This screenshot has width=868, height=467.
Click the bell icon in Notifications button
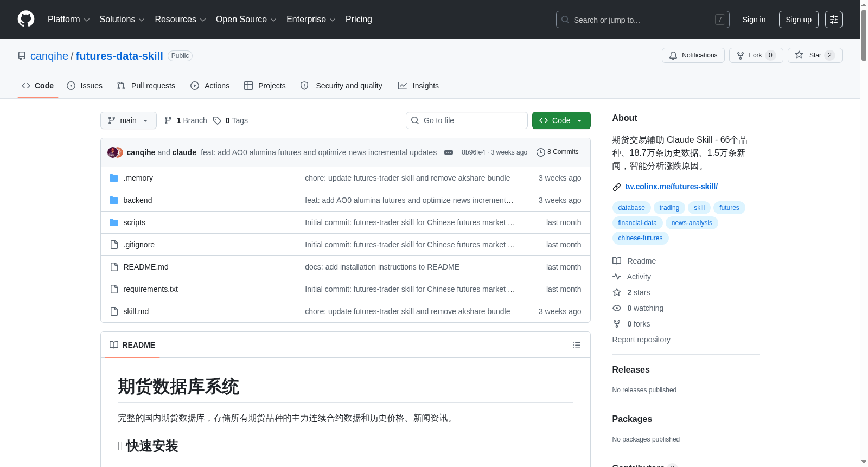pos(673,55)
